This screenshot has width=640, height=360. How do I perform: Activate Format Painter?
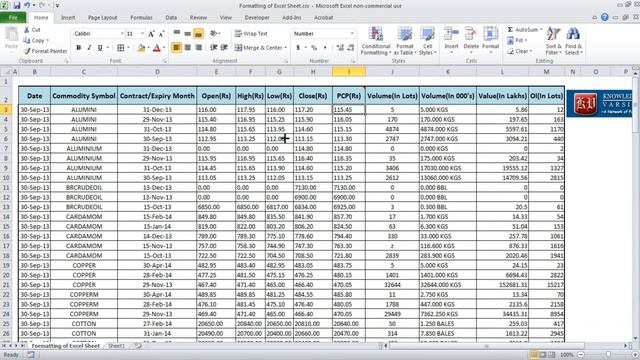45,51
